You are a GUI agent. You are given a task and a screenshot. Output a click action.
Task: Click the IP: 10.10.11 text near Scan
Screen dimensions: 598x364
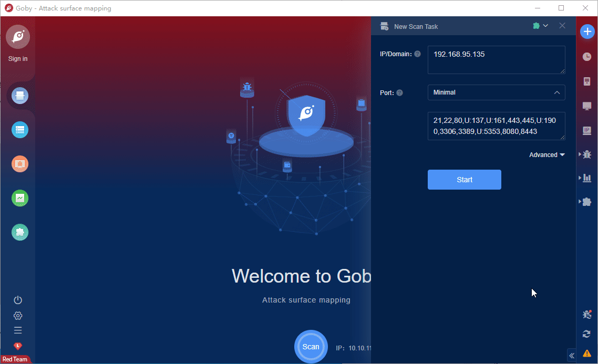(353, 348)
